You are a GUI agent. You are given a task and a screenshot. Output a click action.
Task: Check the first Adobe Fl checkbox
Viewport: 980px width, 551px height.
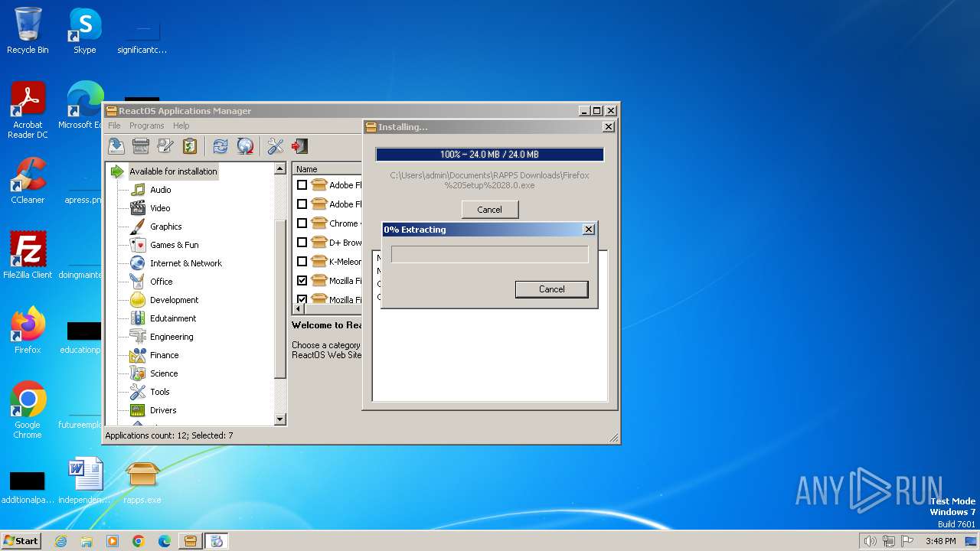(302, 185)
